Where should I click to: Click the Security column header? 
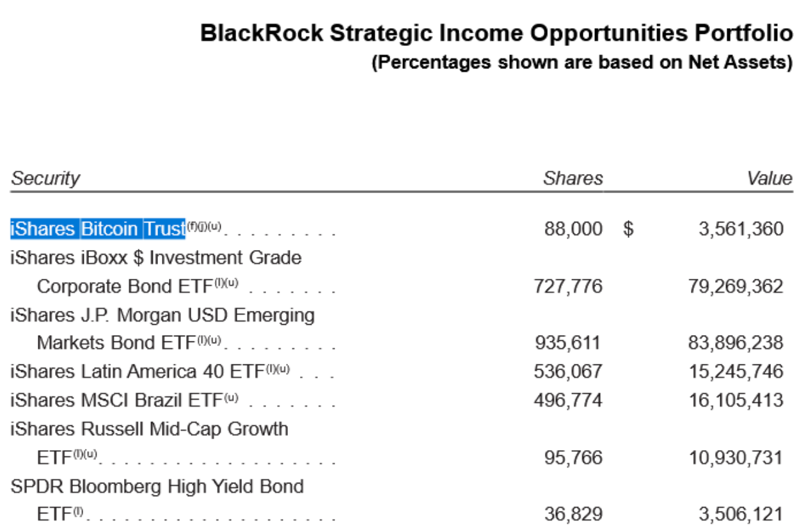click(x=45, y=178)
